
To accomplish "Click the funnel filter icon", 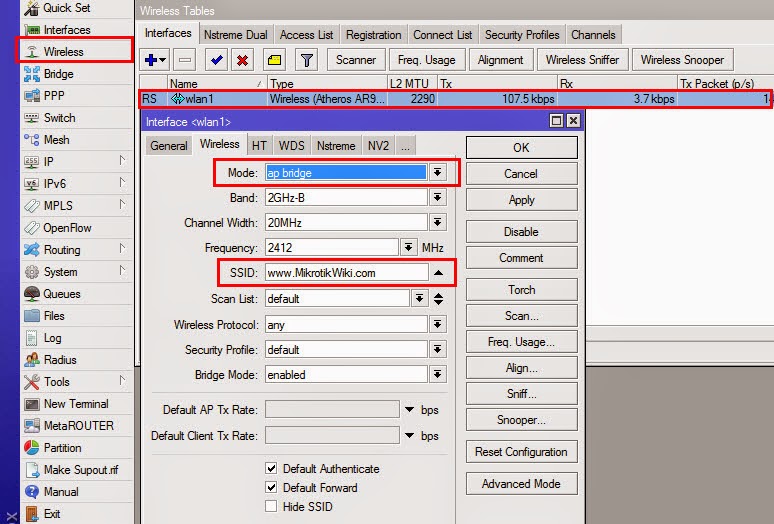I will pos(305,60).
